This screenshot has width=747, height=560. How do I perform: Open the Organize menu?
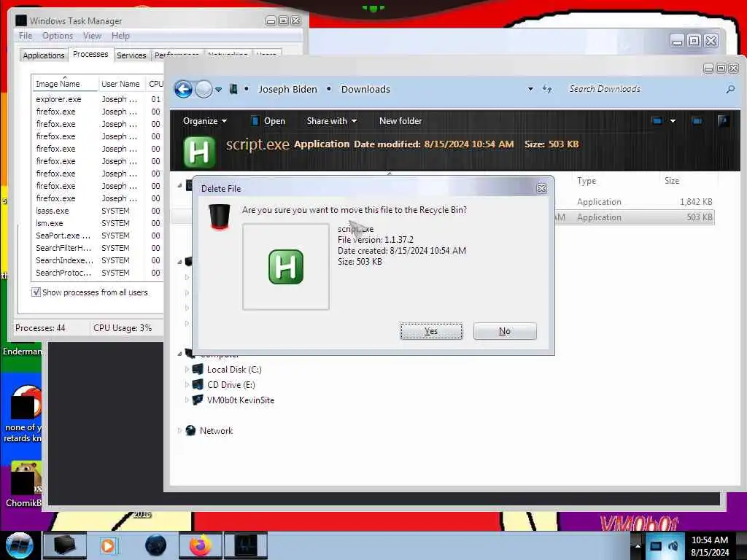click(x=205, y=121)
